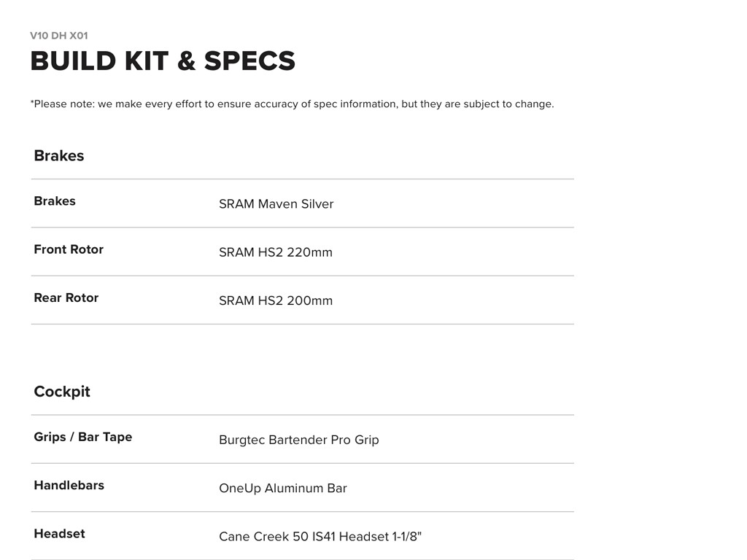This screenshot has height=560, width=747.
Task: Click the Headset row label
Action: [x=59, y=534]
